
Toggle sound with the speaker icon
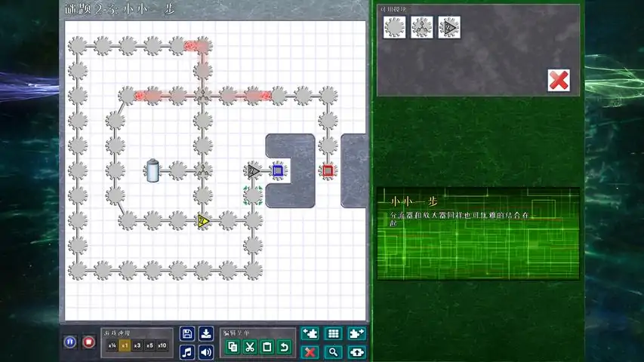tap(206, 352)
